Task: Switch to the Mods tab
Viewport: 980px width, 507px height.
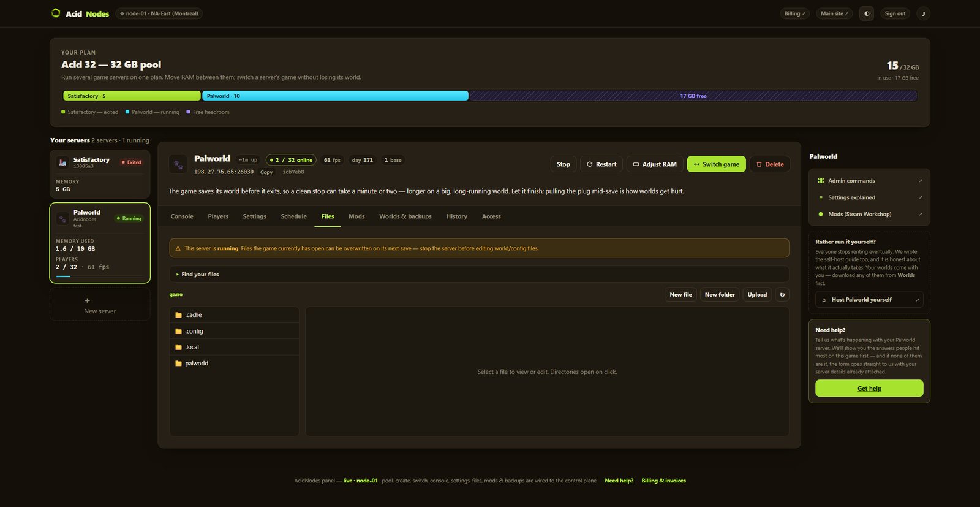Action: click(356, 216)
